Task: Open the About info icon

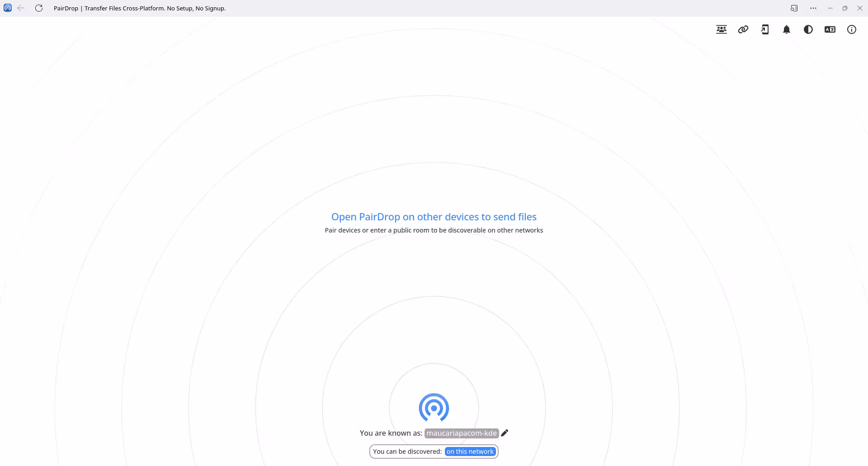Action: click(x=852, y=29)
